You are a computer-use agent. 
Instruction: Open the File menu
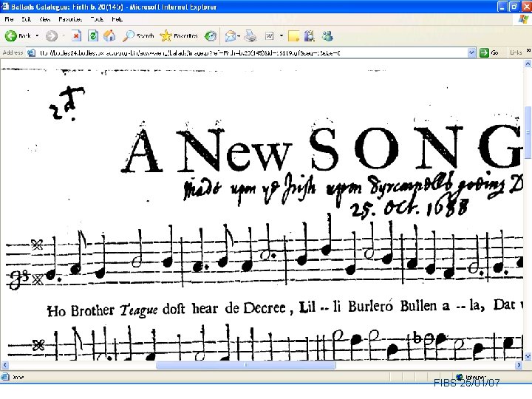click(9, 19)
